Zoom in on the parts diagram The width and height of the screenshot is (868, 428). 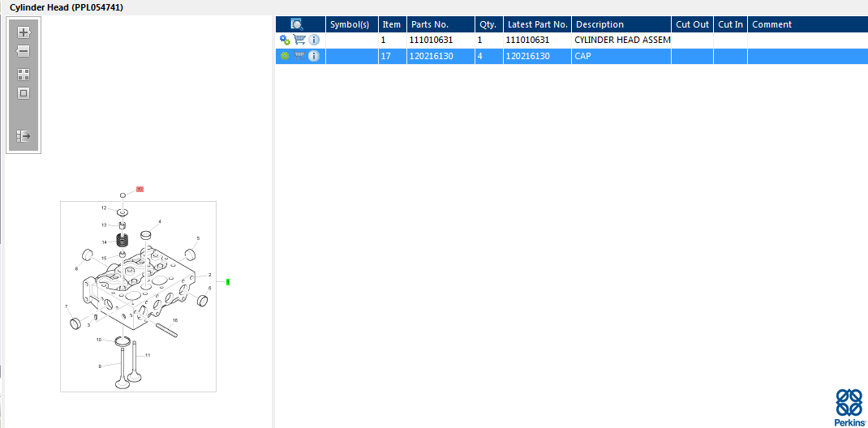[x=24, y=32]
